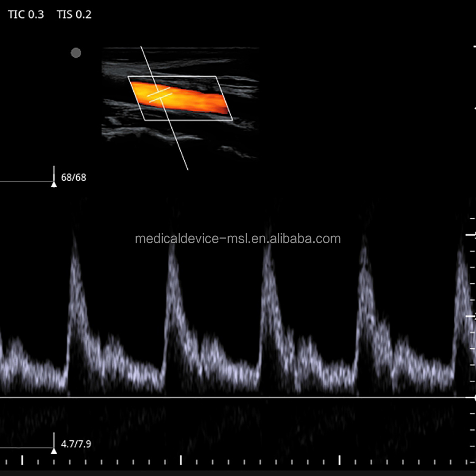The height and width of the screenshot is (476, 476).
Task: Click the triangle marker beside 4.7/7.9
Action: pyautogui.click(x=53, y=451)
